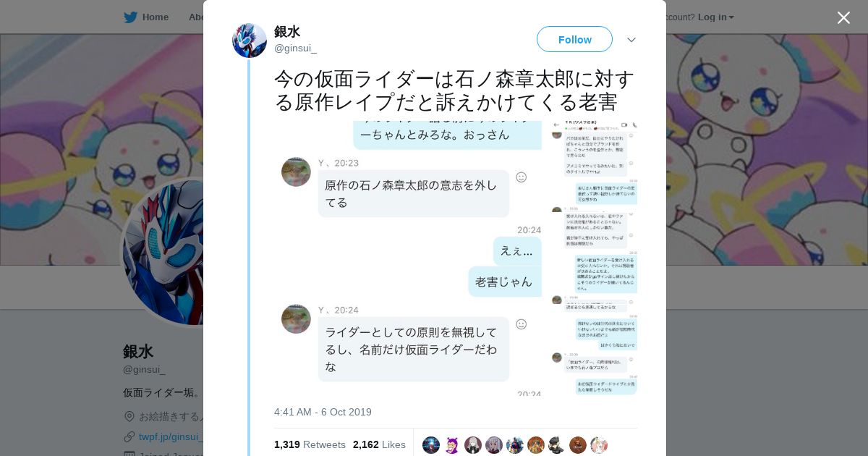The image size is (868, 456).
Task: Open the tweet options chevron menu
Action: pos(631,40)
